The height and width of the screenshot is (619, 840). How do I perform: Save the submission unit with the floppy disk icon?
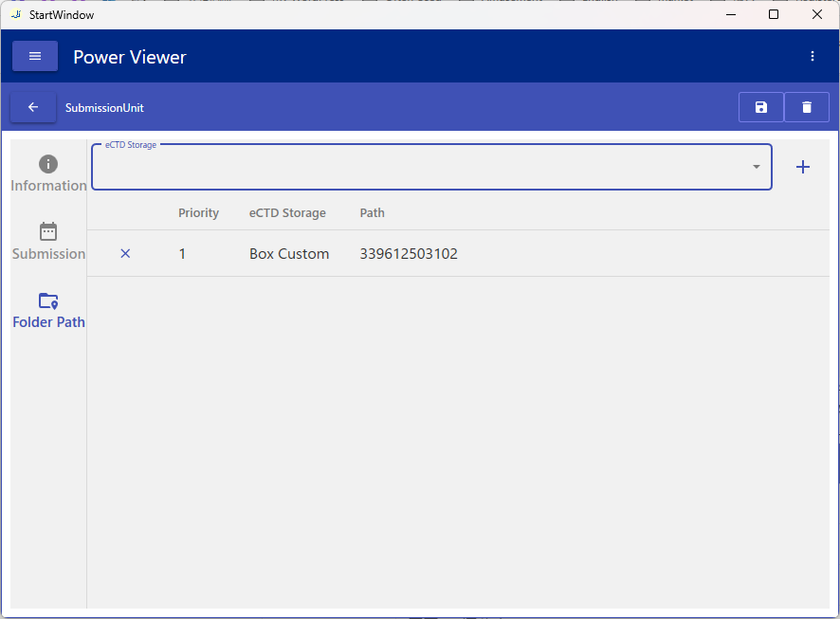click(760, 107)
